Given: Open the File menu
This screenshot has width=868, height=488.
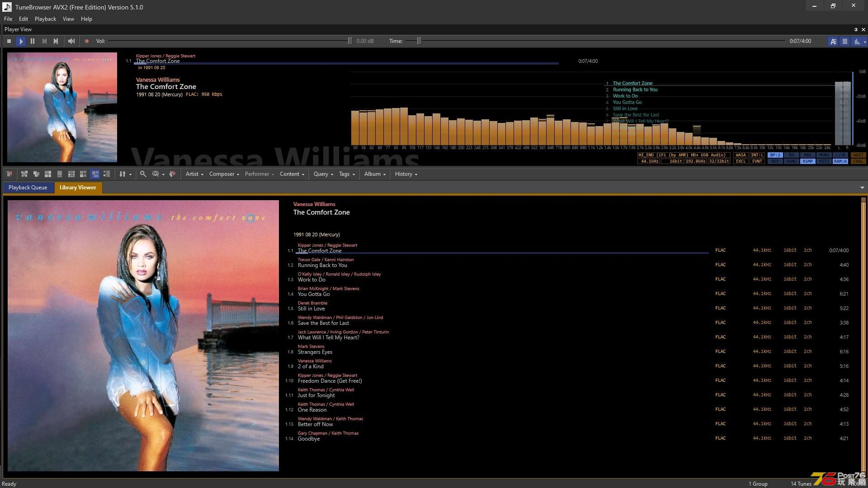Looking at the screenshot, I should pyautogui.click(x=8, y=19).
